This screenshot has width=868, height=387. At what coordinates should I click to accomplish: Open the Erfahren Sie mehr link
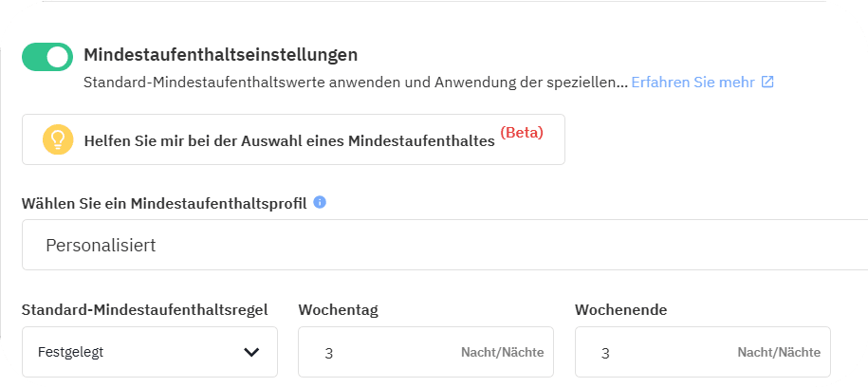pyautogui.click(x=693, y=83)
